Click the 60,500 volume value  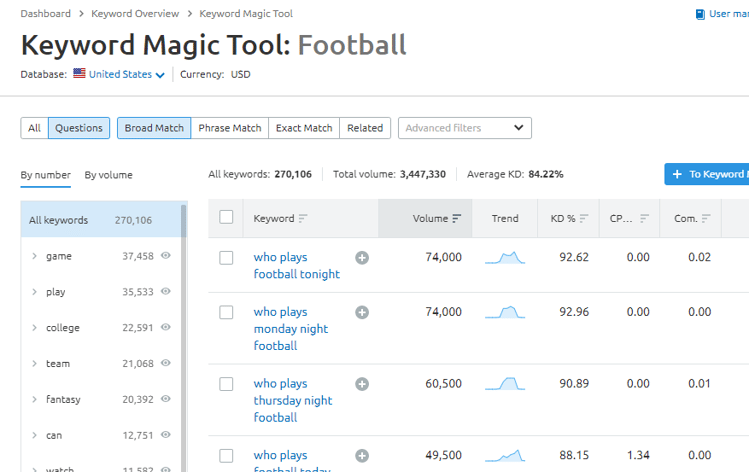click(x=443, y=383)
